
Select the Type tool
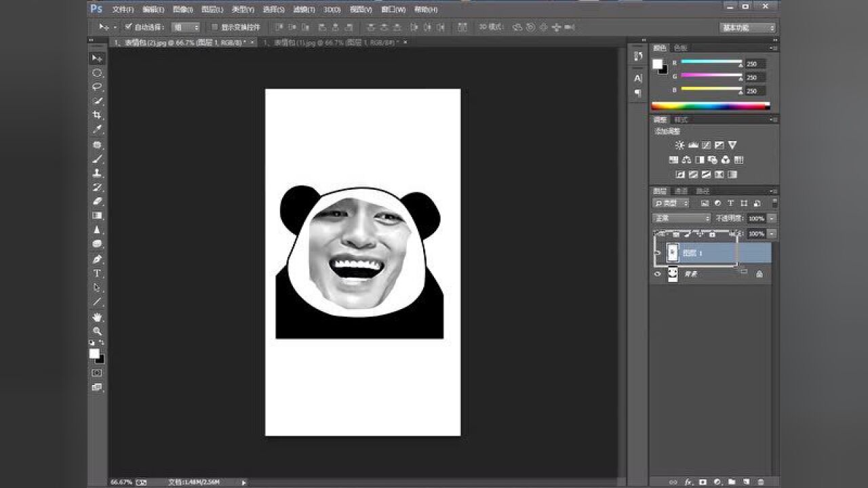coord(97,273)
